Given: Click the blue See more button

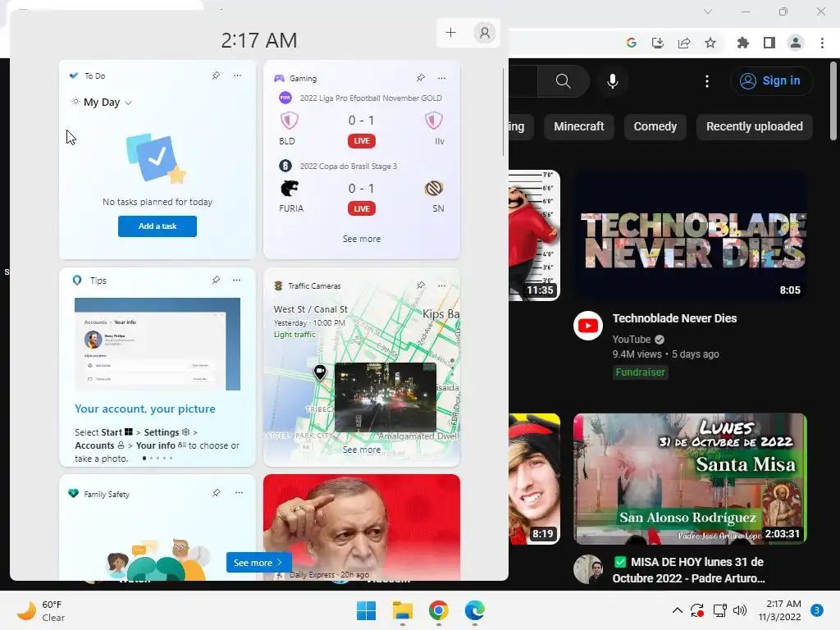Looking at the screenshot, I should coord(258,563).
